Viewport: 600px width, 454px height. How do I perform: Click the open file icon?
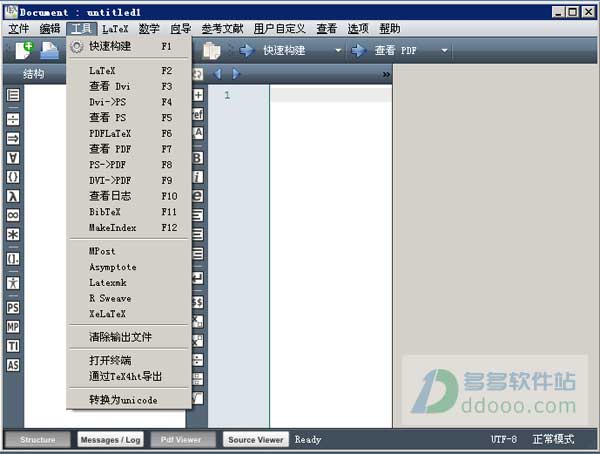point(49,51)
